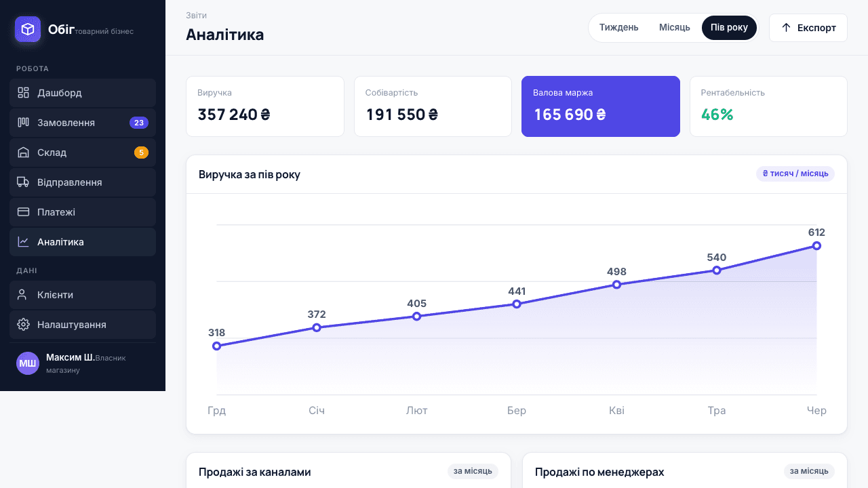This screenshot has height=488, width=868.
Task: Select the Валова маржа card
Action: click(601, 106)
